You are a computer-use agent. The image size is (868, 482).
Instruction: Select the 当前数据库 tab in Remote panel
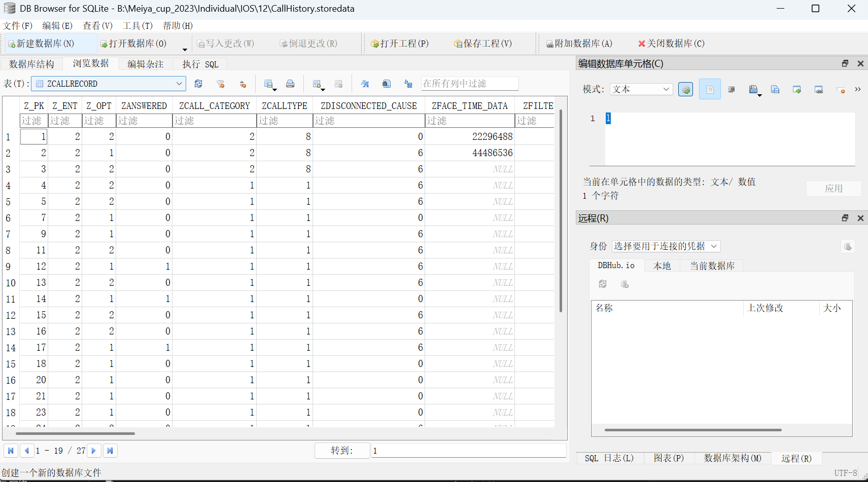tap(712, 266)
